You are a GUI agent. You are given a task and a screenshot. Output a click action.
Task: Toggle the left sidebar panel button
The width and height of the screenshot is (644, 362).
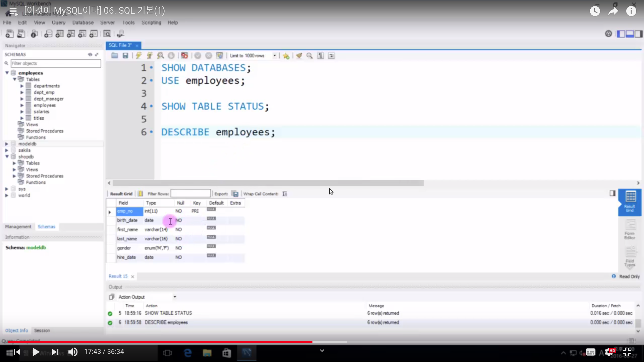(x=621, y=34)
